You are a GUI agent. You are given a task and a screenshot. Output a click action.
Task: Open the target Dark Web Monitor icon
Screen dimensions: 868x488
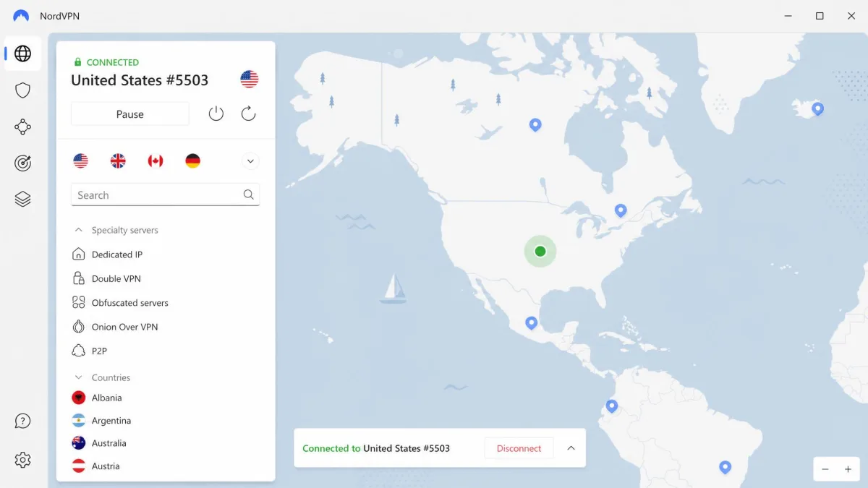(x=22, y=163)
